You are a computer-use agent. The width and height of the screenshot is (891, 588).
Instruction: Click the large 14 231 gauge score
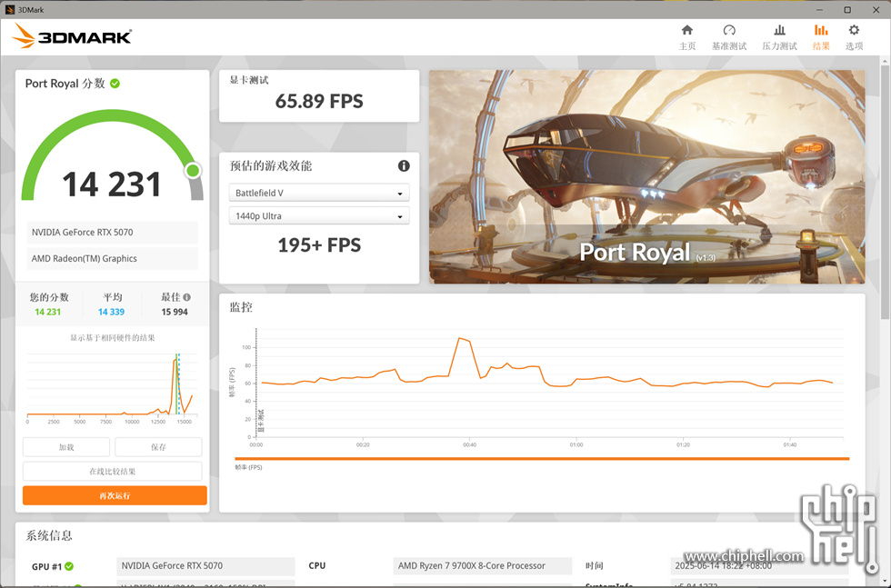pos(112,184)
